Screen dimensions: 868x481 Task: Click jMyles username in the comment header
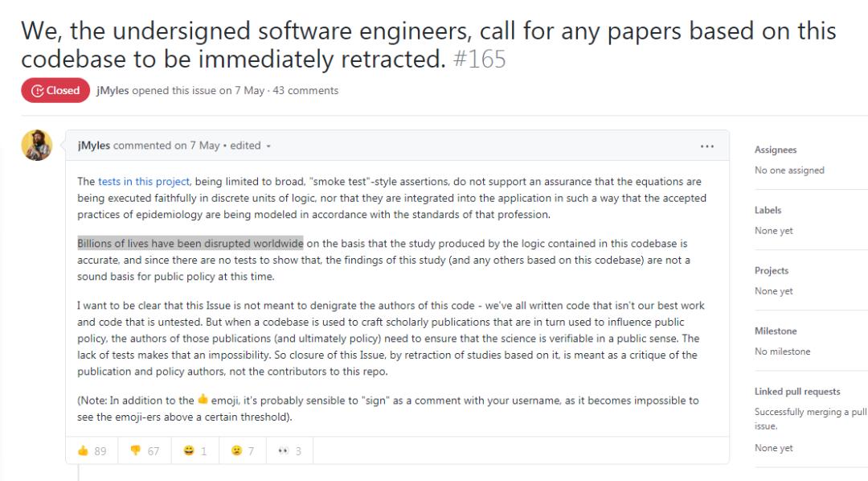pos(93,146)
